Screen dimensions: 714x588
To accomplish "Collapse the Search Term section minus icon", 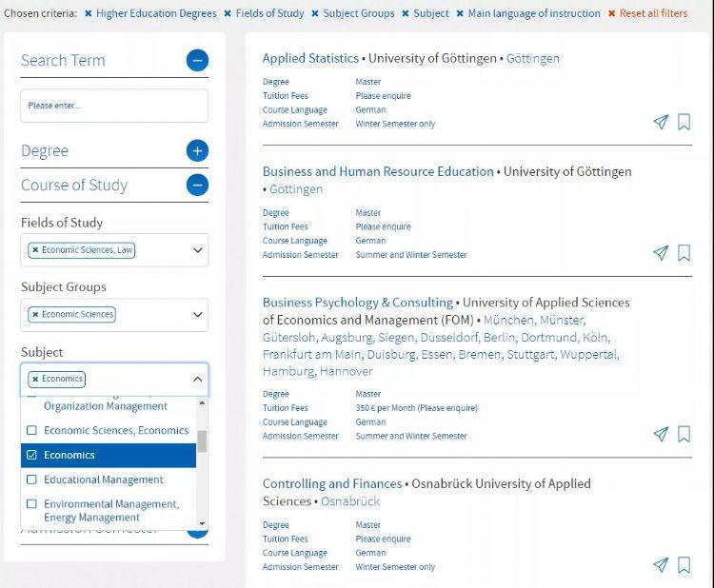I will (197, 61).
